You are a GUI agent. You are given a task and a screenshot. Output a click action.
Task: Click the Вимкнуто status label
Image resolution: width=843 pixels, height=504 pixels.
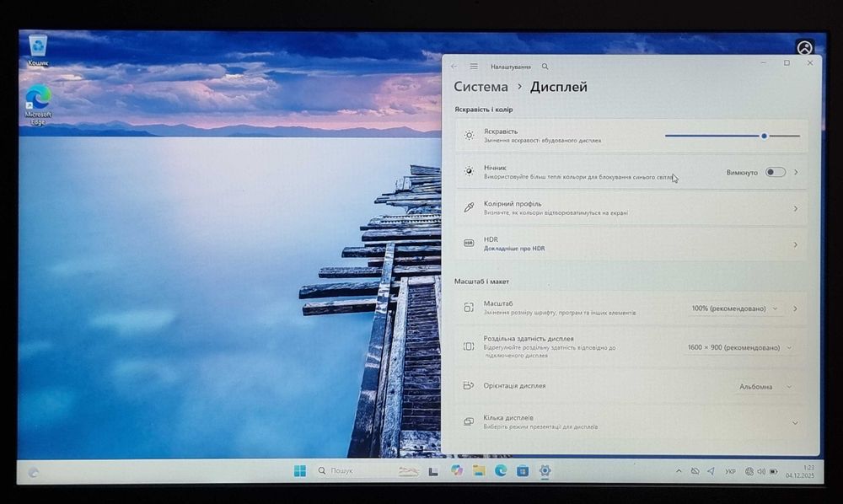742,173
